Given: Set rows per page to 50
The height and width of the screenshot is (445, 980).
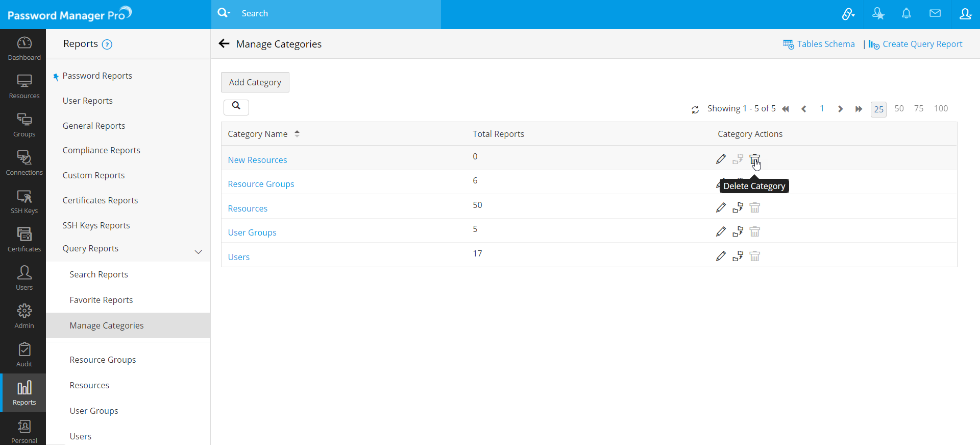Looking at the screenshot, I should [899, 109].
